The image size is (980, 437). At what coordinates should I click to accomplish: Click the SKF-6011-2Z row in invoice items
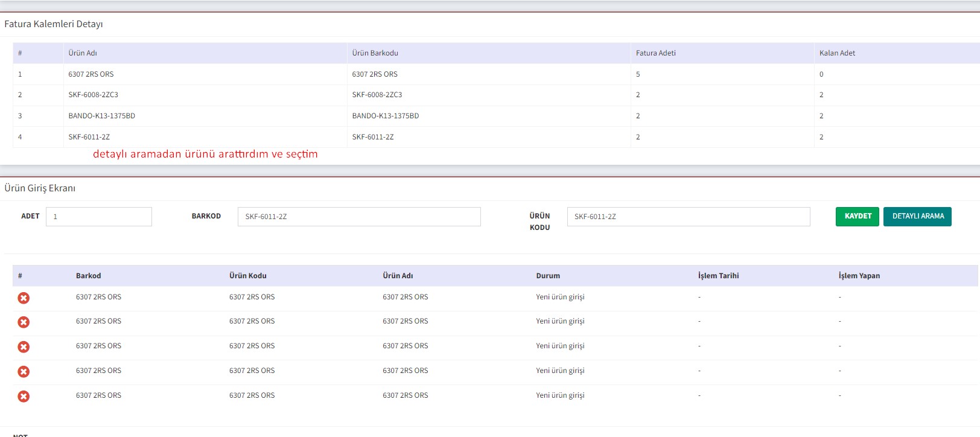[89, 137]
